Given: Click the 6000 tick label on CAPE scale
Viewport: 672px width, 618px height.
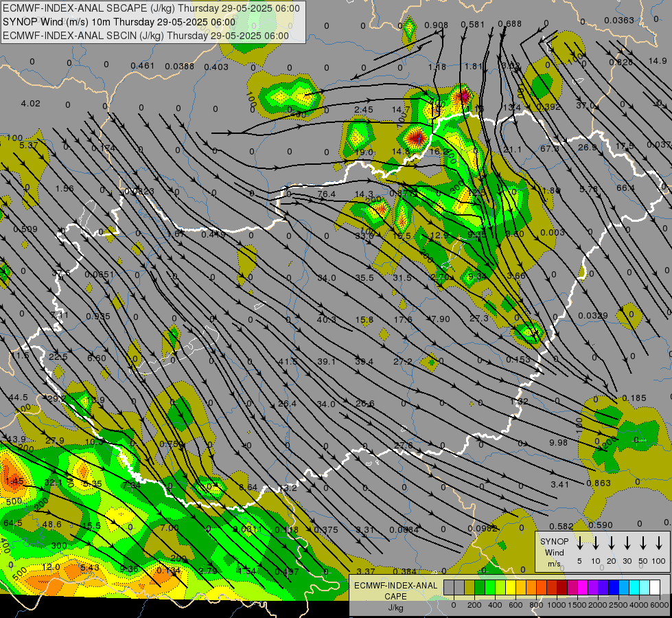Looking at the screenshot, I should coord(660,605).
